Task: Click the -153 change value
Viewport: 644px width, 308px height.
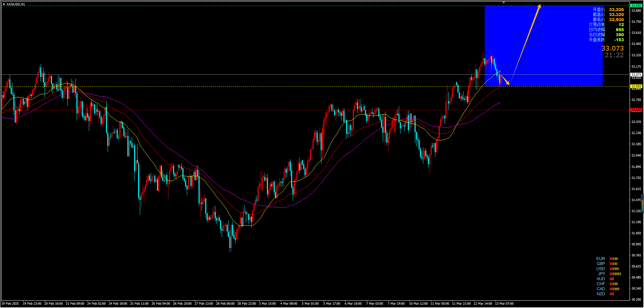Action: (x=619, y=40)
